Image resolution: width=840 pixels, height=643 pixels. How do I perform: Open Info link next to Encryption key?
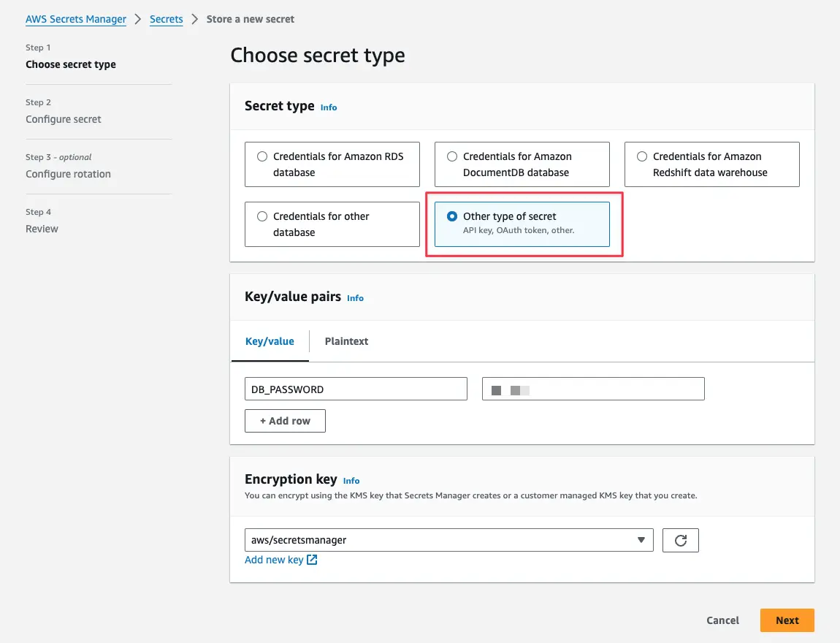(351, 482)
